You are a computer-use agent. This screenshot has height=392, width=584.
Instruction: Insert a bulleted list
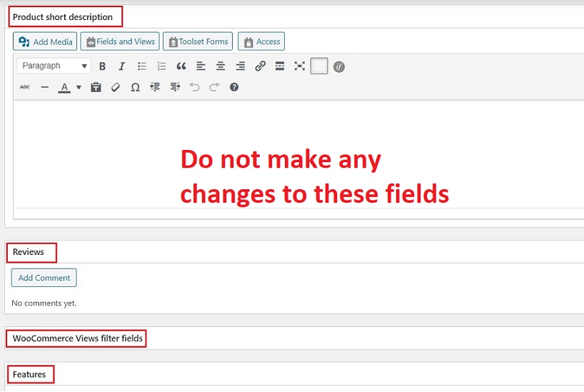(x=141, y=66)
